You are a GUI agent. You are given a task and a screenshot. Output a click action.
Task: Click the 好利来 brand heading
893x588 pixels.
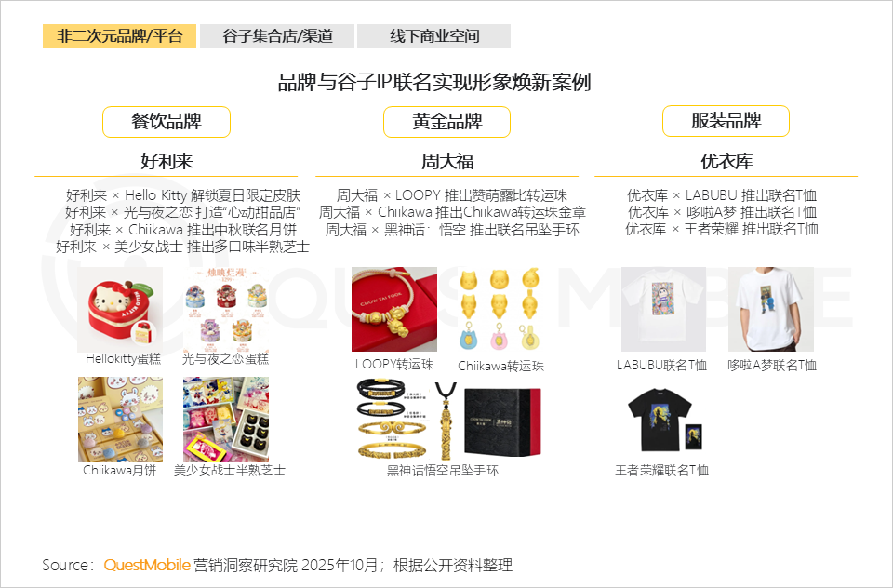click(x=167, y=161)
